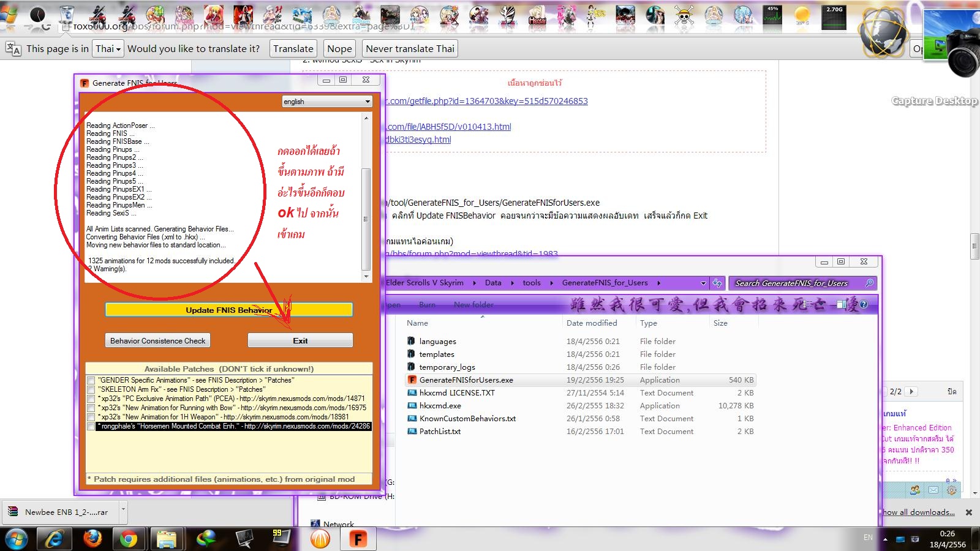The image size is (980, 551).
Task: Open Internet Explorer from the taskbar
Action: click(55, 539)
